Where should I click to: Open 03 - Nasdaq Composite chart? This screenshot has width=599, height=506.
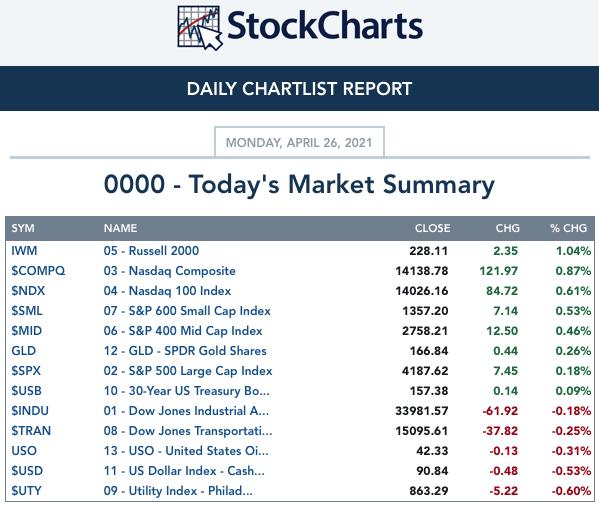pyautogui.click(x=170, y=271)
